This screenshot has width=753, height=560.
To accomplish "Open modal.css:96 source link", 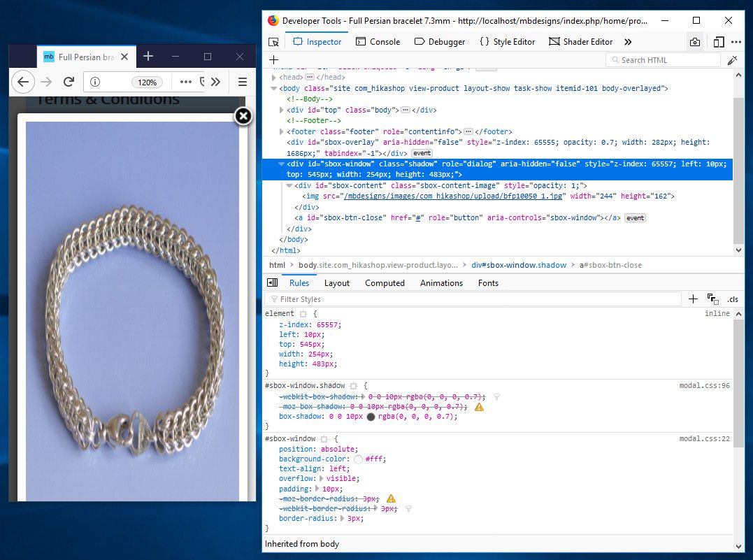I will (704, 386).
